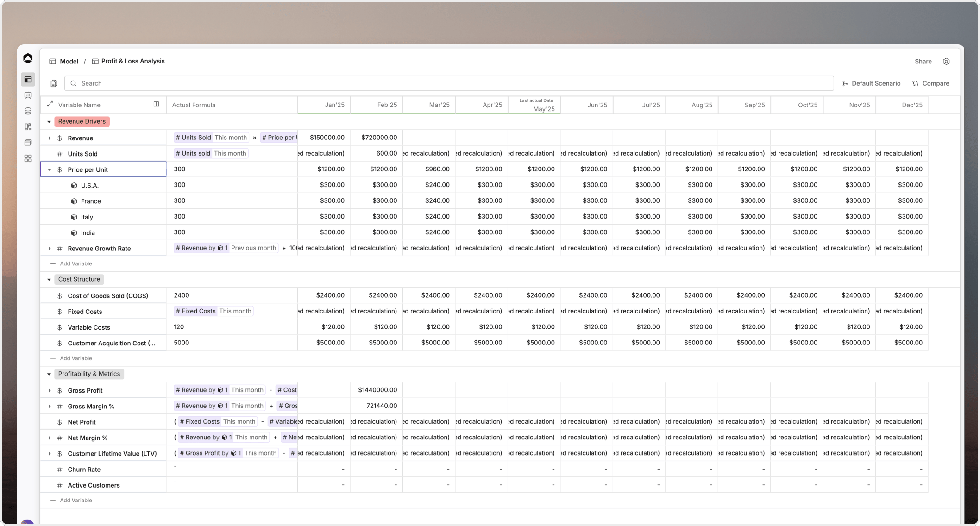The width and height of the screenshot is (980, 526).
Task: Select the May'25 last actual date header
Action: pos(534,105)
